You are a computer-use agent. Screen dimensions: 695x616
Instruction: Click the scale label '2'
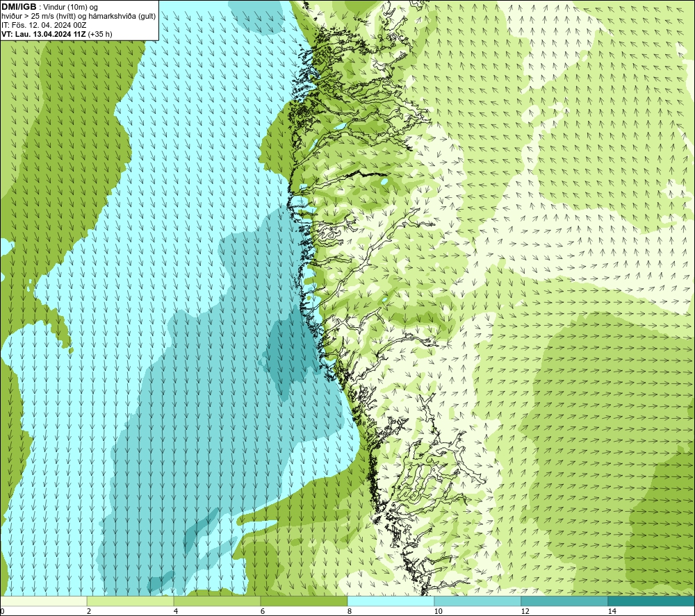click(89, 611)
